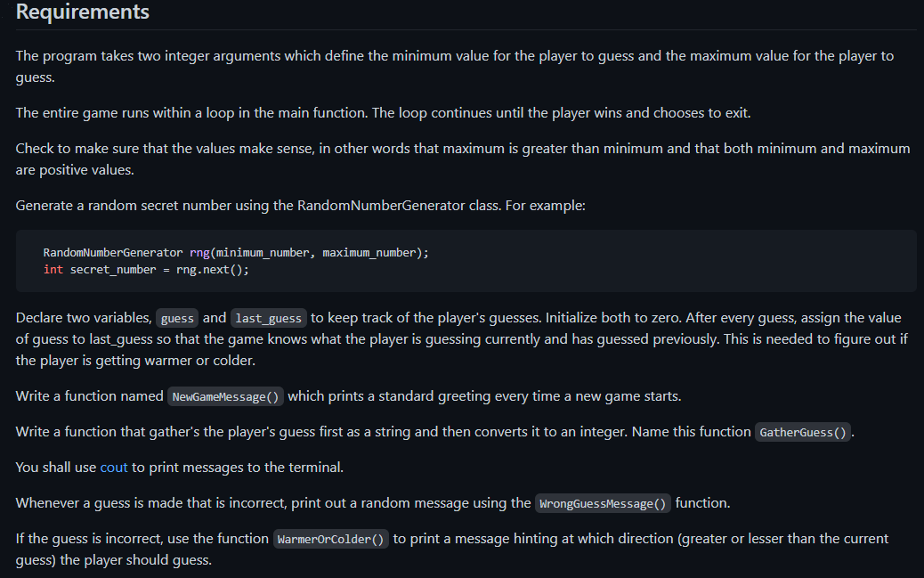The image size is (924, 578).
Task: Click the last_guess inline code label
Action: point(269,319)
